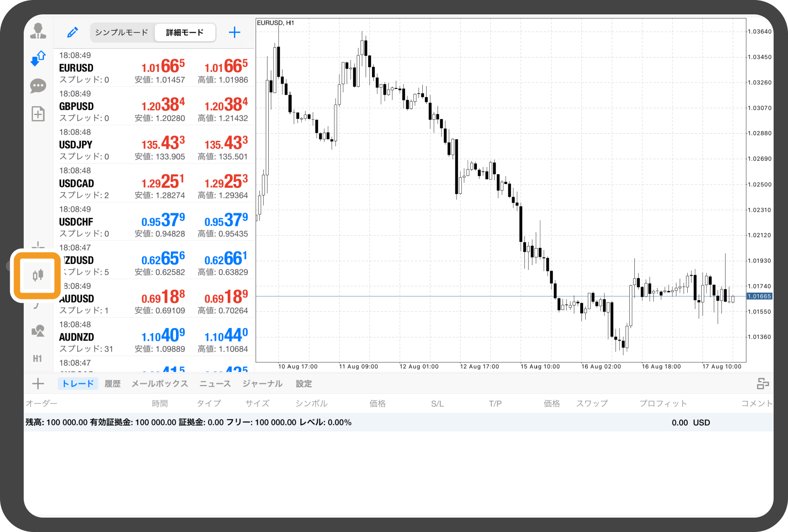788x532 pixels.
Task: Click EURUSD bid price 1.01665
Action: pos(163,66)
